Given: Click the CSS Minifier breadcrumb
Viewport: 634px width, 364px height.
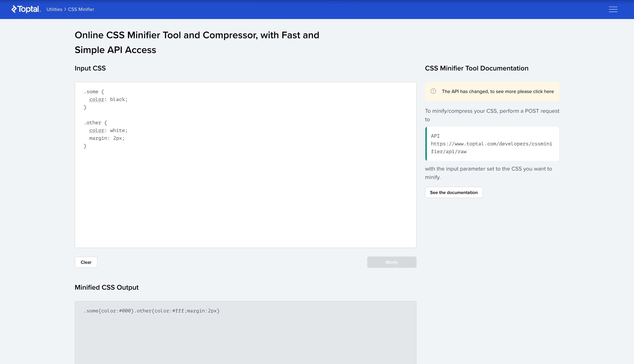Looking at the screenshot, I should pos(81,9).
